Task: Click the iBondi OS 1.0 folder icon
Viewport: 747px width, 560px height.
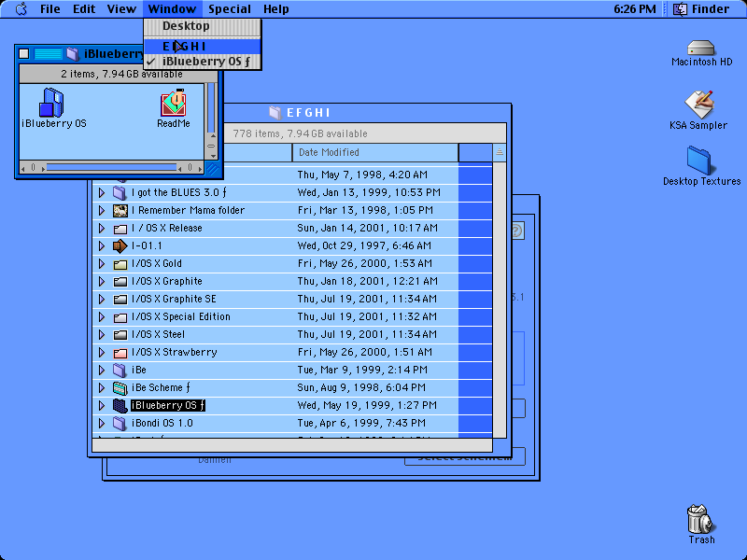Action: pyautogui.click(x=120, y=424)
